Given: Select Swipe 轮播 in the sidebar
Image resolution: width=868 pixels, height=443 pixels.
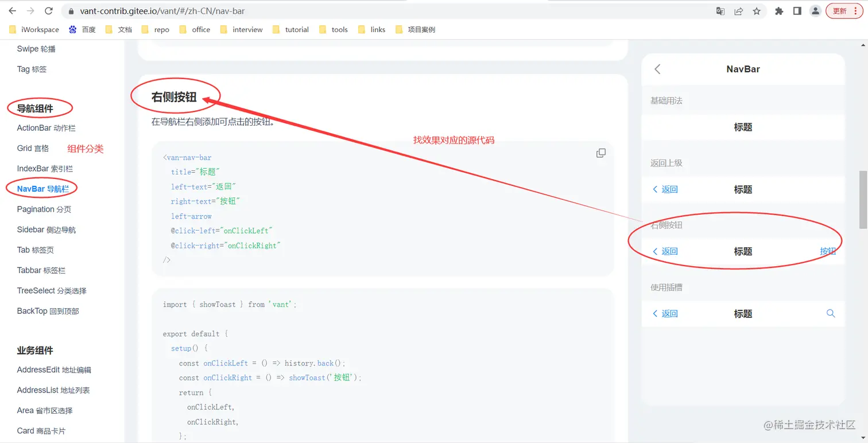Looking at the screenshot, I should 36,49.
